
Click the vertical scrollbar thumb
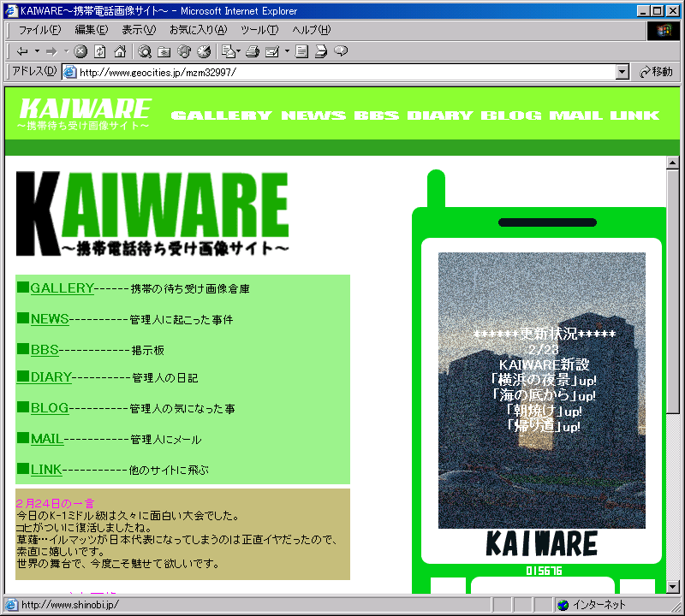[x=672, y=291]
